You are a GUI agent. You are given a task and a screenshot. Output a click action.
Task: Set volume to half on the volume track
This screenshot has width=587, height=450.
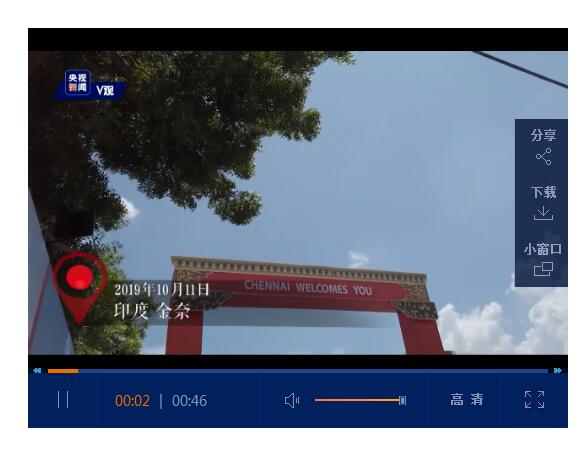[x=359, y=400]
